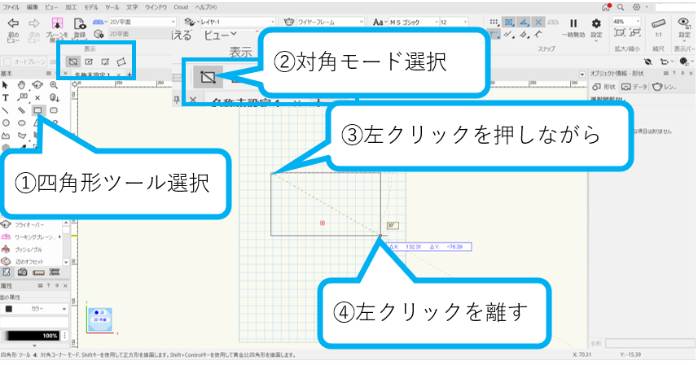The height and width of the screenshot is (365, 698).
Task: Open snap settings gear
Action: (x=596, y=23)
